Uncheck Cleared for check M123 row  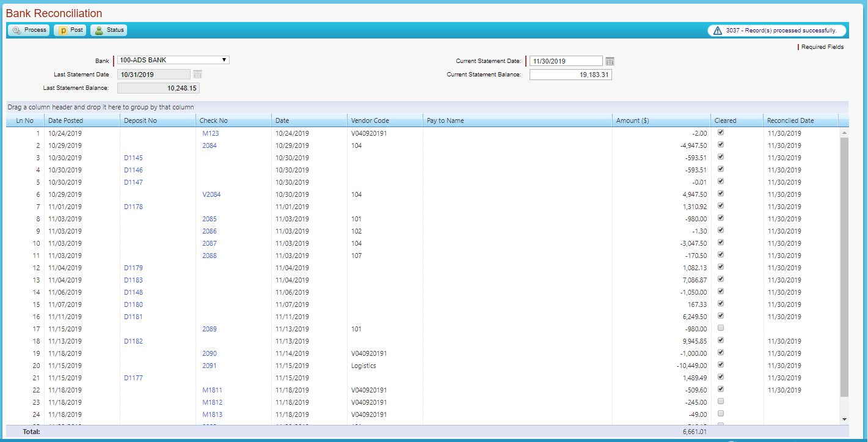721,133
